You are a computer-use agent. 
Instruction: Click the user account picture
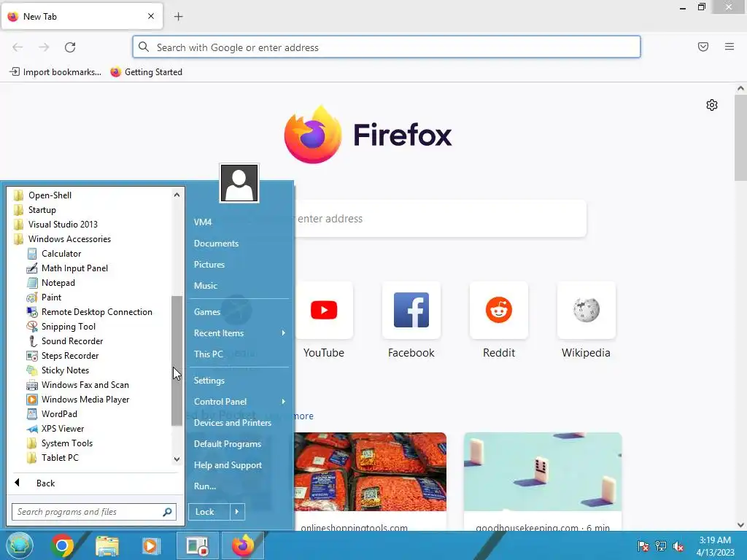[239, 183]
